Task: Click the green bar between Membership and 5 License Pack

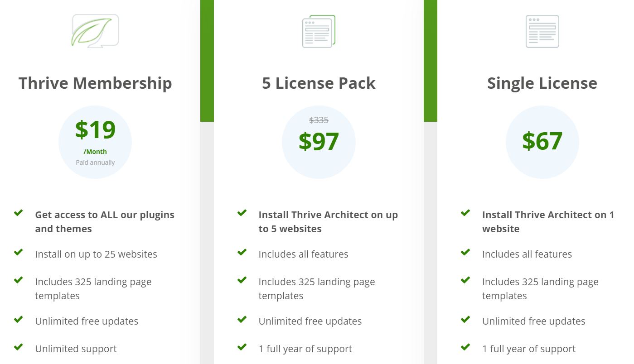Action: (x=207, y=61)
